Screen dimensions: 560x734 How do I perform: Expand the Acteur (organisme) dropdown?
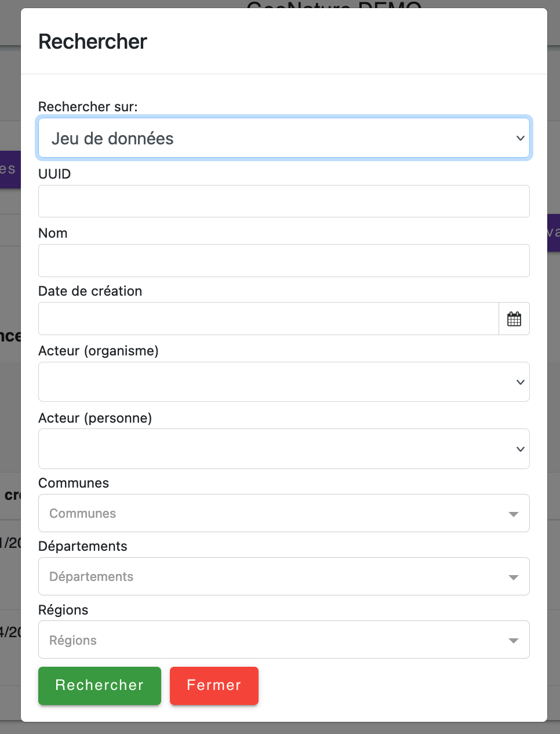click(284, 382)
